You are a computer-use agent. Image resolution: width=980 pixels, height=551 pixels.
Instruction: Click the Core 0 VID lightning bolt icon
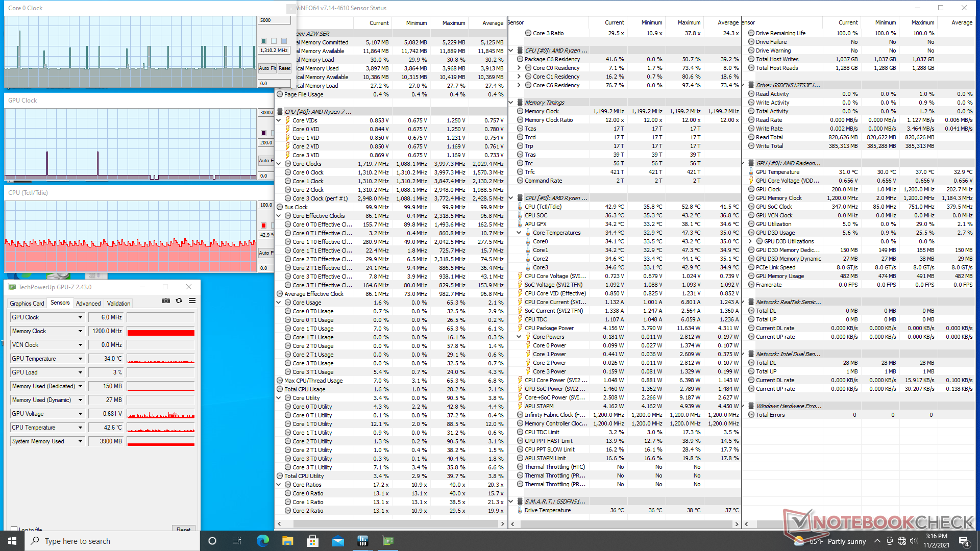click(288, 129)
